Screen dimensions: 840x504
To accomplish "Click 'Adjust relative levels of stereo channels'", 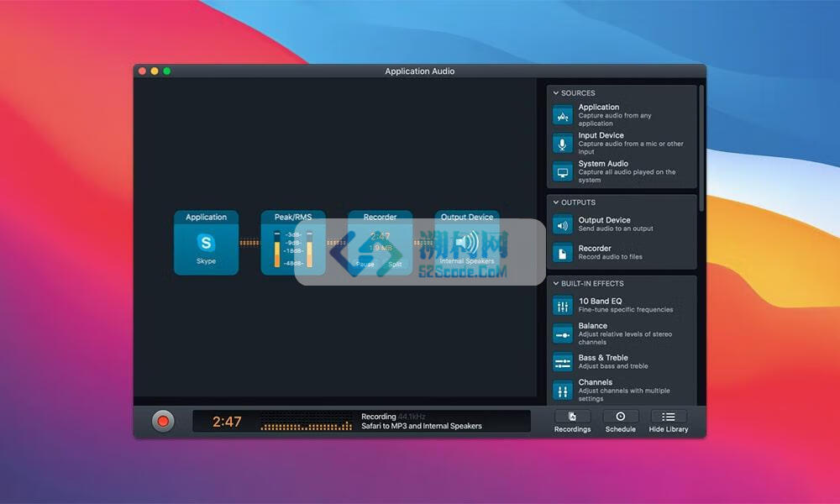I will point(625,338).
